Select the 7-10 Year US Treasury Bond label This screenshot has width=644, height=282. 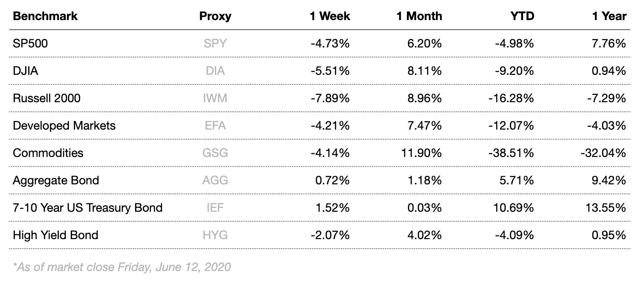point(88,208)
